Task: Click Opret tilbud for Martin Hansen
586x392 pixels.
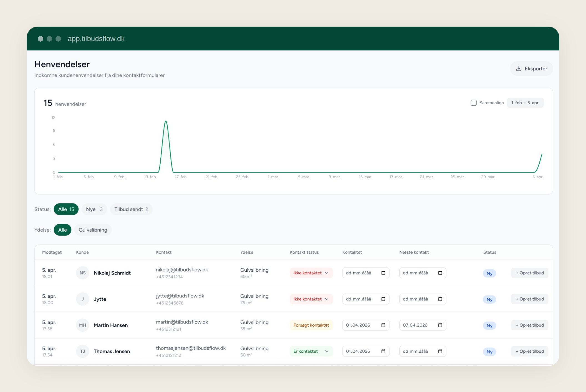Action: [x=530, y=325]
